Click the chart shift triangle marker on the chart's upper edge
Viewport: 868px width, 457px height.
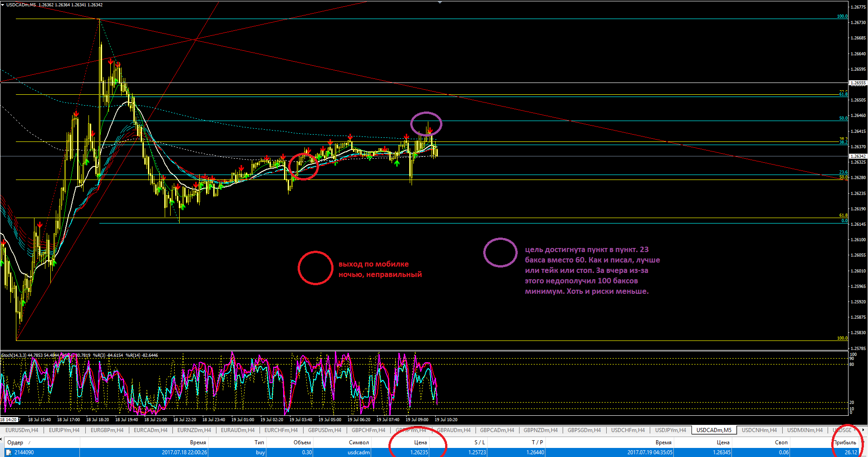coord(440,2)
